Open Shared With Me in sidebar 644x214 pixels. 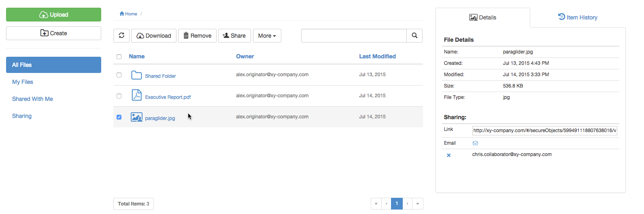pos(32,99)
